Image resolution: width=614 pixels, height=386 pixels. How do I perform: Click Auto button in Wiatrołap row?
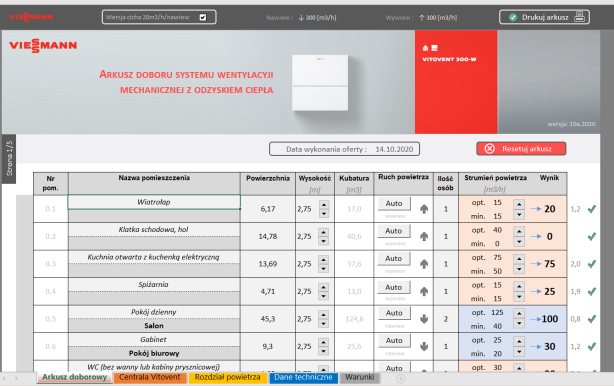click(x=394, y=204)
